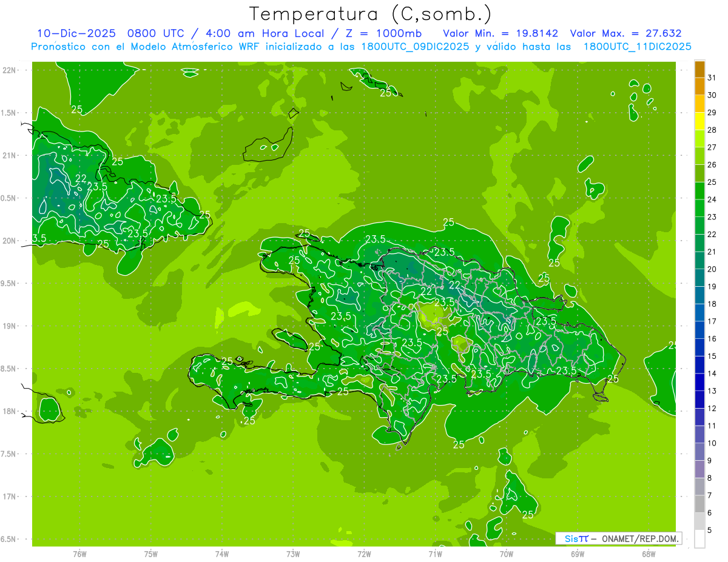Click the color scale number 21
Image resolution: width=728 pixels, height=562 pixels.
[712, 252]
